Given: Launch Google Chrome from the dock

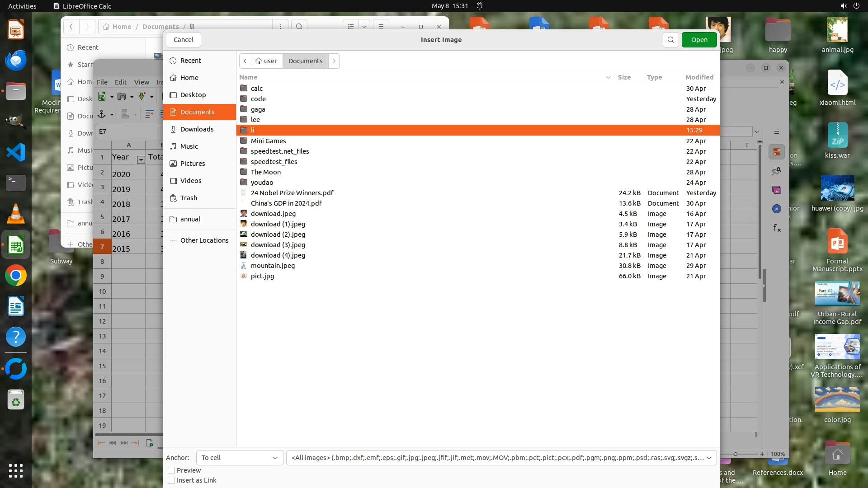Looking at the screenshot, I should (x=16, y=276).
